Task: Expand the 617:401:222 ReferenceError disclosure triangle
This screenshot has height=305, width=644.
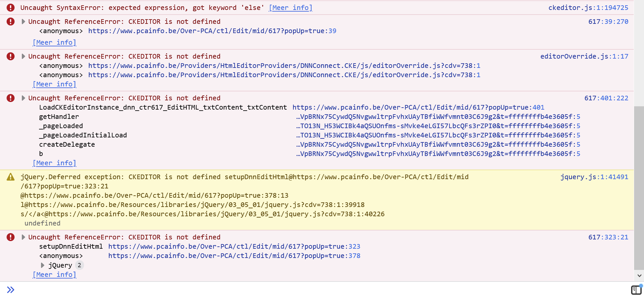Action: pos(23,98)
